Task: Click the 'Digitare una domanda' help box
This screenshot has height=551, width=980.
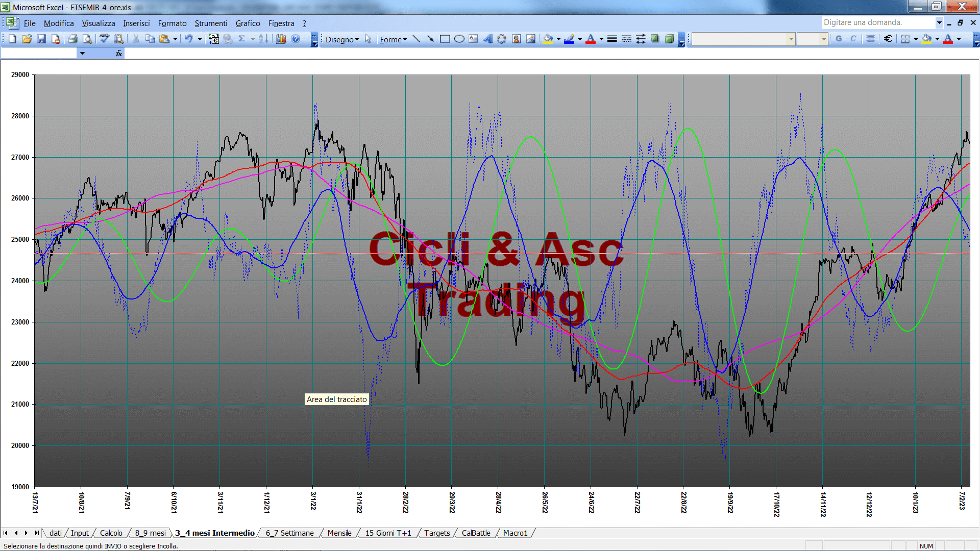Action: tap(878, 22)
